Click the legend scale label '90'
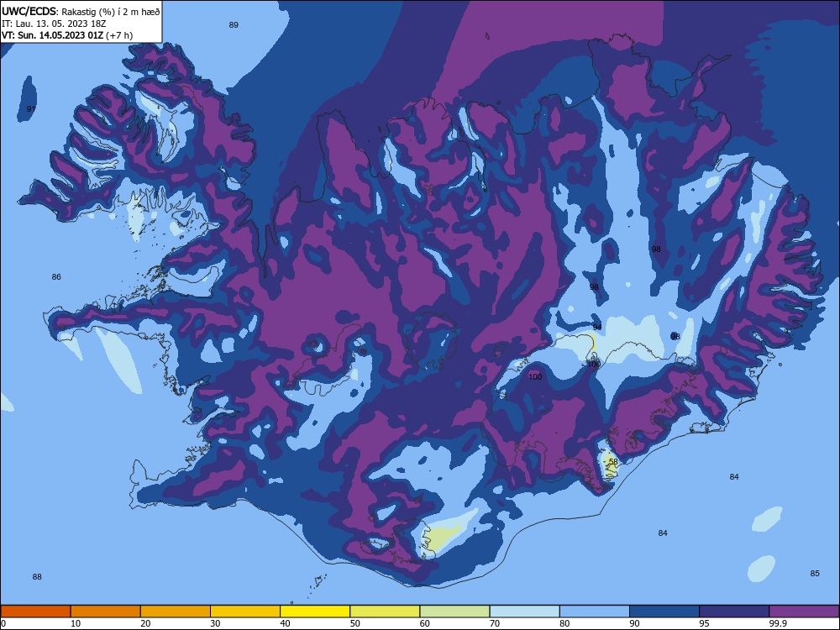 pos(635,623)
